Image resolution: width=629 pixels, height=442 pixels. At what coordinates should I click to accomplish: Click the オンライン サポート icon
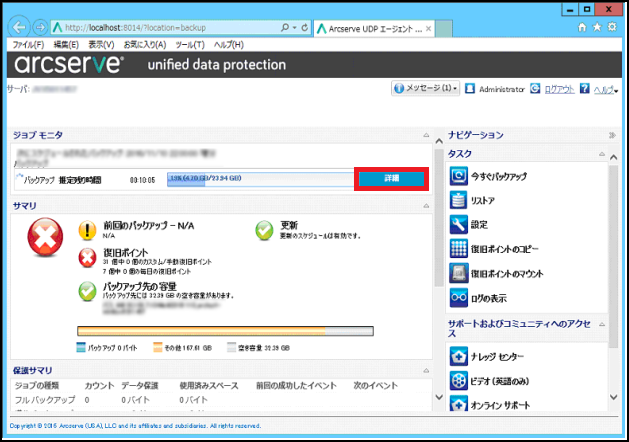(x=459, y=403)
